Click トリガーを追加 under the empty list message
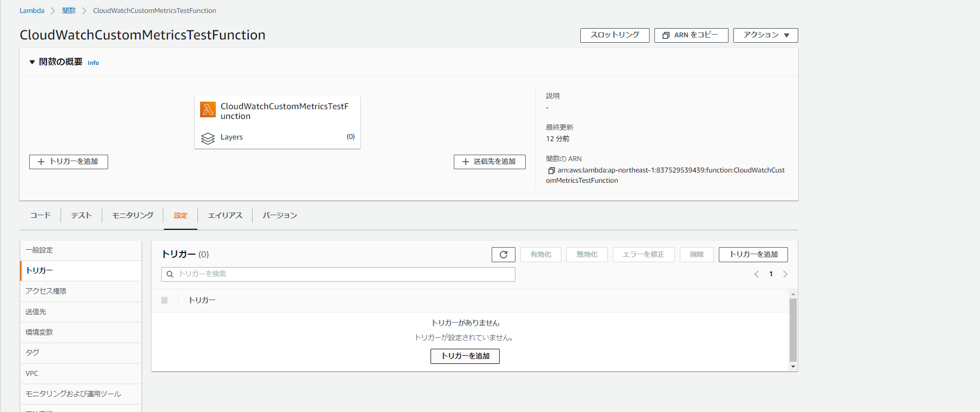This screenshot has height=412, width=980. click(x=465, y=356)
